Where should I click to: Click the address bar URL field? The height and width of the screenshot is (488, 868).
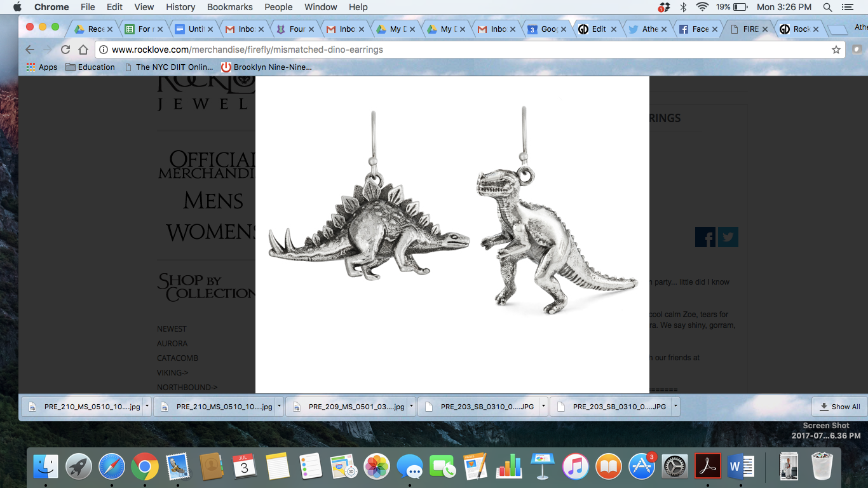click(445, 50)
